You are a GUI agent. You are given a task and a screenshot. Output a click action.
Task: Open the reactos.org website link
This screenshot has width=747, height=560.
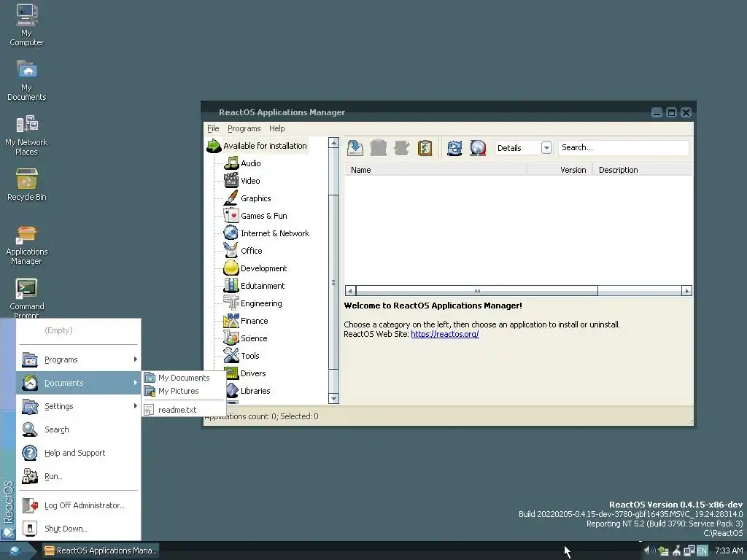click(444, 334)
